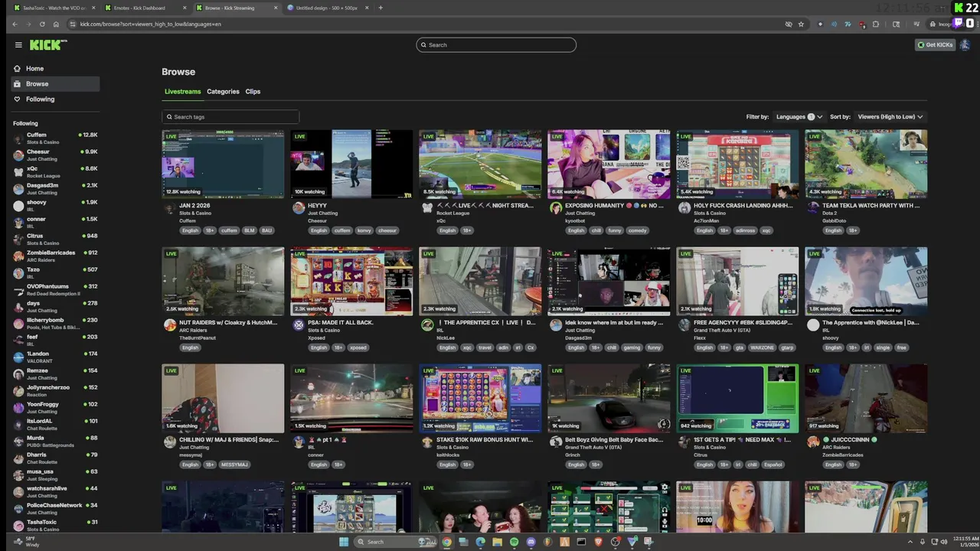
Task: Click Xposed avatar under PSA stream
Action: point(299,324)
